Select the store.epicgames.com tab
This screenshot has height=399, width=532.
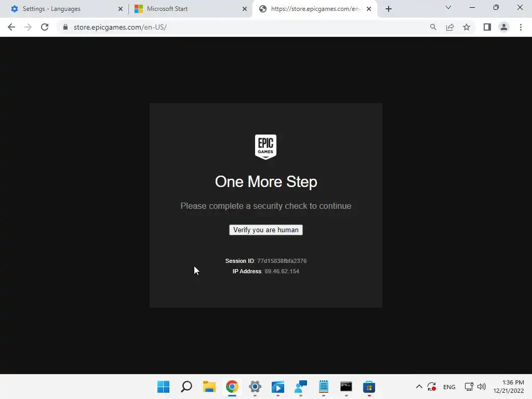pyautogui.click(x=314, y=9)
